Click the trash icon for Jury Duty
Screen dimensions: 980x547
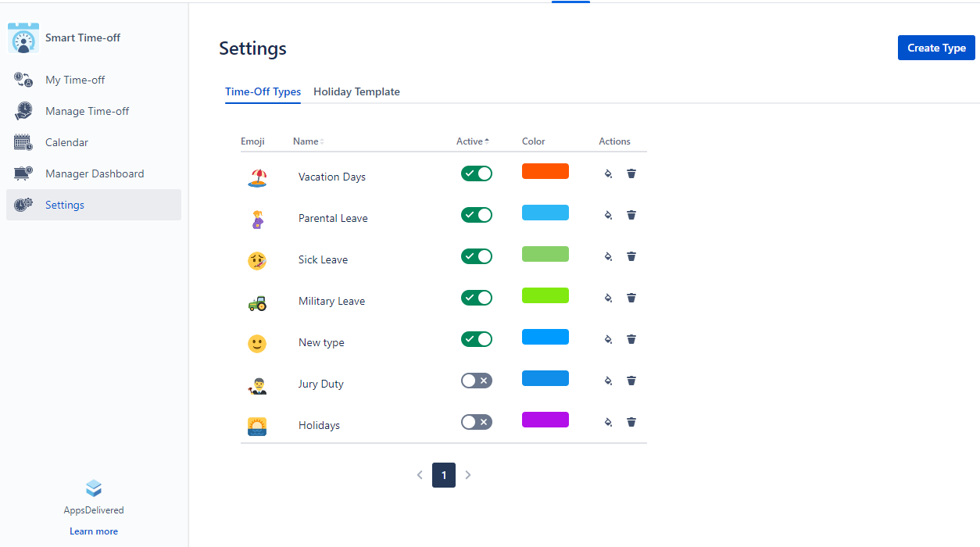click(x=631, y=381)
